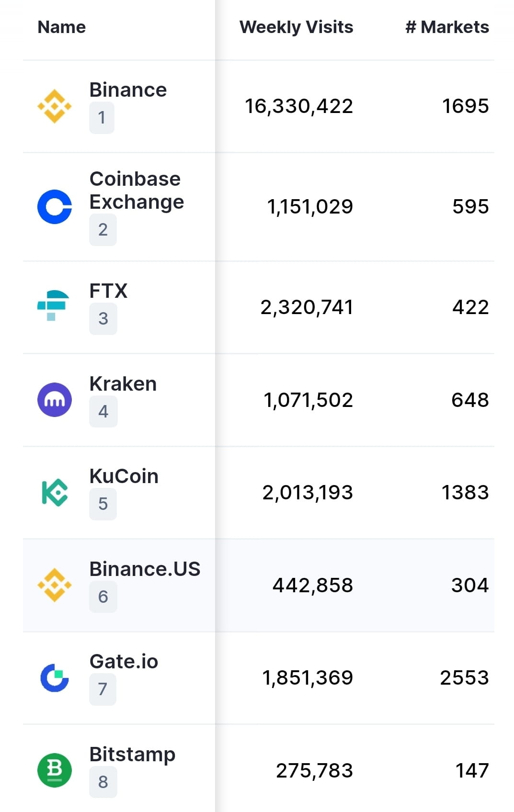The image size is (514, 812).
Task: Click Gate.io's markets count 2553
Action: tap(464, 677)
